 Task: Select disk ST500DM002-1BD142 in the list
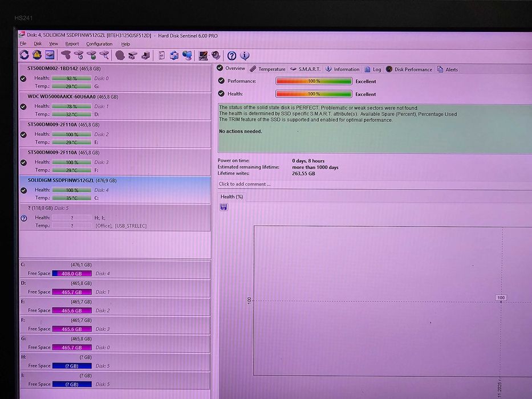coord(115,78)
